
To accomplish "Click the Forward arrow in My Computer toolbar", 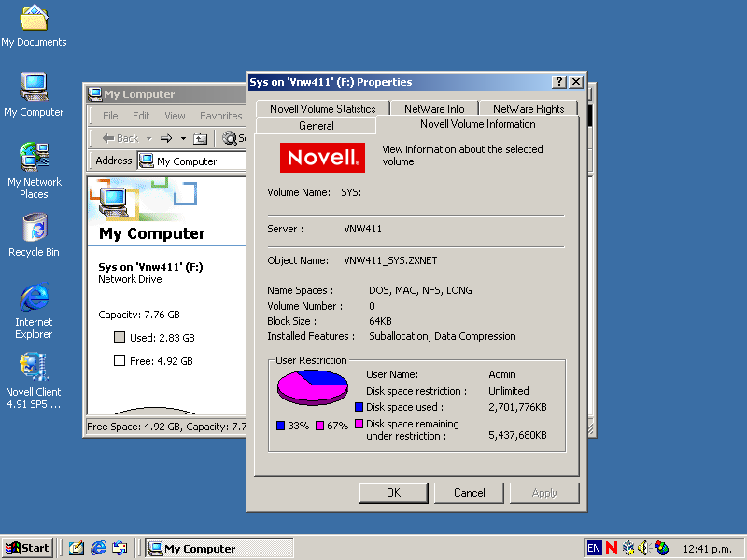I will [x=166, y=138].
